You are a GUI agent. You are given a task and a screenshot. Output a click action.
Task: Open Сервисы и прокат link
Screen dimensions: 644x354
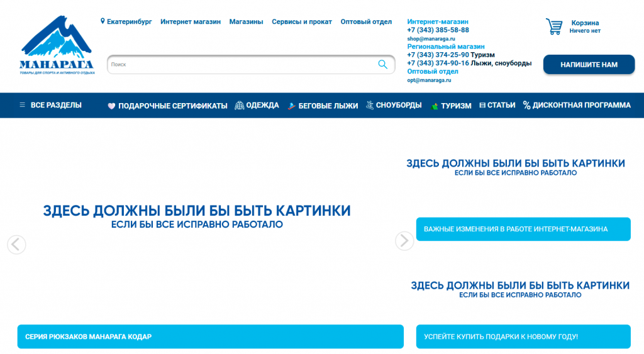point(302,22)
